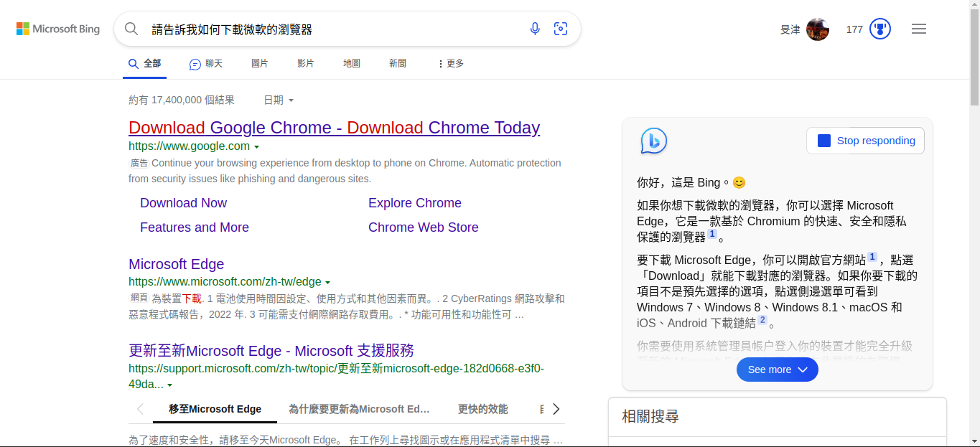
Task: Open 更新至新Microsoft Edge support result
Action: tap(271, 351)
